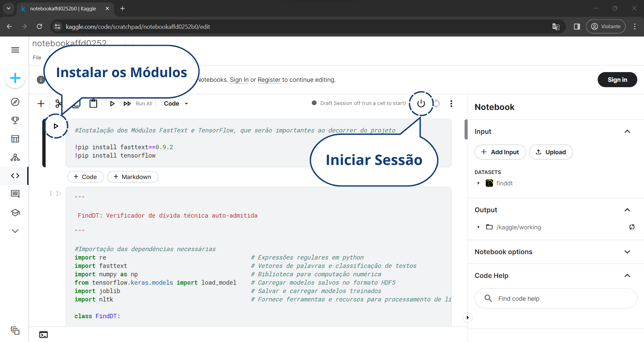Open the Code cell type dropdown
644x342 pixels.
point(176,104)
